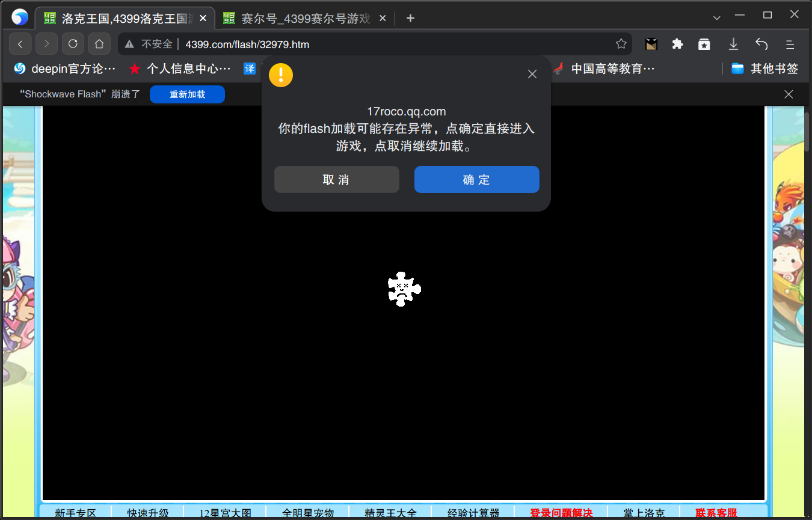Dismiss the Shockwave Flash crash bar
812x520 pixels.
(x=789, y=94)
